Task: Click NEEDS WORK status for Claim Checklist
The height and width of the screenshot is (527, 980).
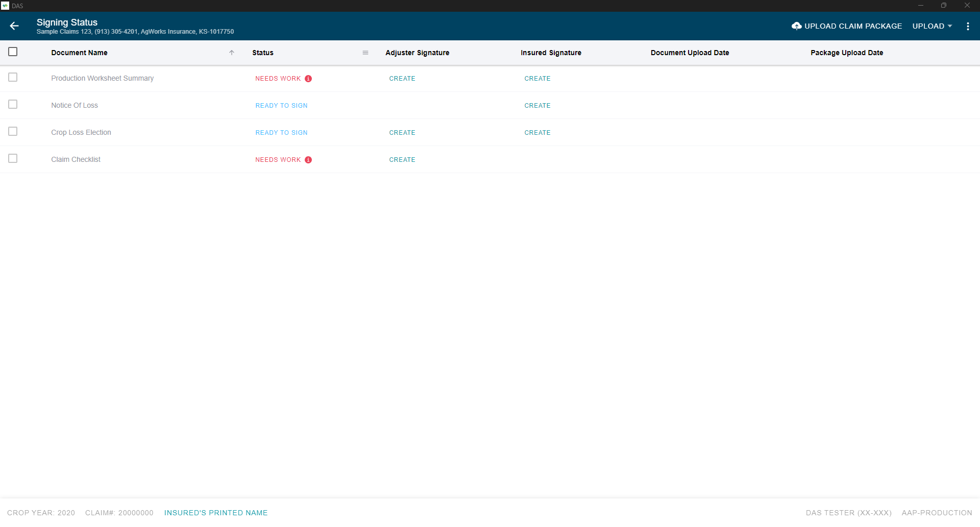Action: (278, 160)
